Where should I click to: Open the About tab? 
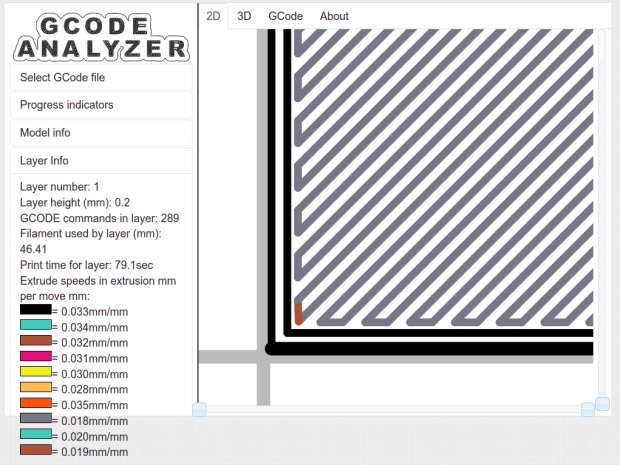click(334, 16)
